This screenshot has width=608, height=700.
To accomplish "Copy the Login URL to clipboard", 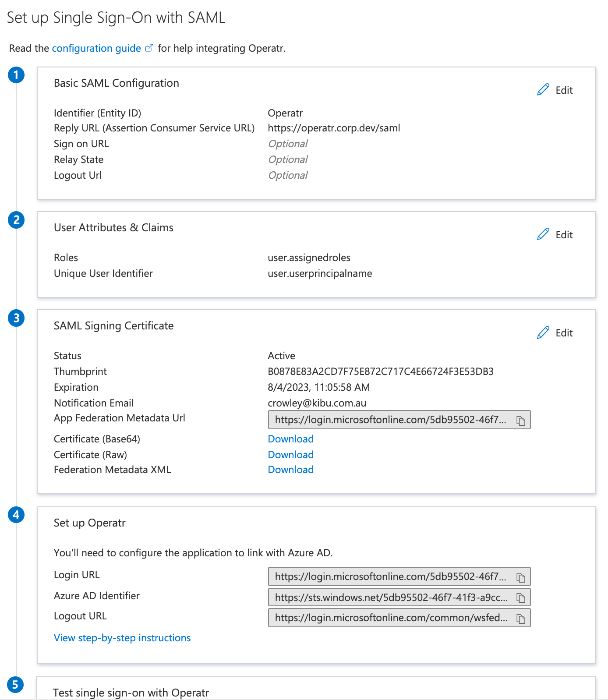I will pos(521,577).
